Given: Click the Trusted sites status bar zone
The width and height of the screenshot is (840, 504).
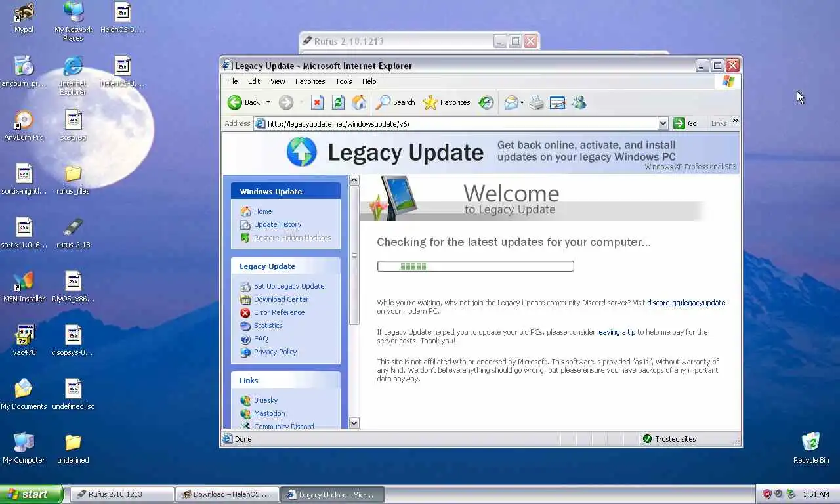Looking at the screenshot, I should pos(669,439).
